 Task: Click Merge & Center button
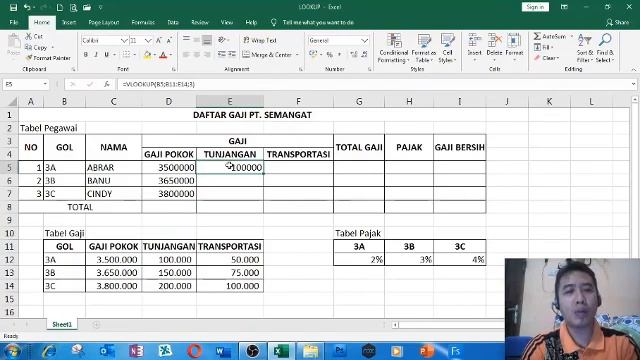pos(267,54)
